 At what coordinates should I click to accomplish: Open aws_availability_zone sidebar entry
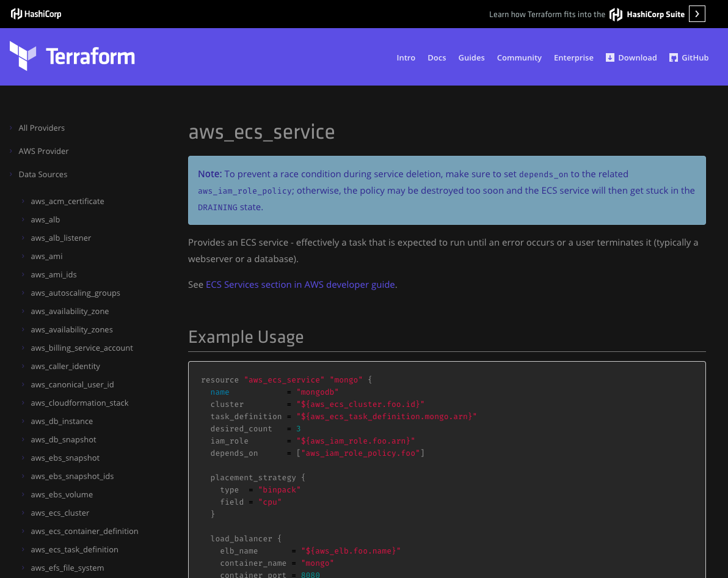point(70,312)
